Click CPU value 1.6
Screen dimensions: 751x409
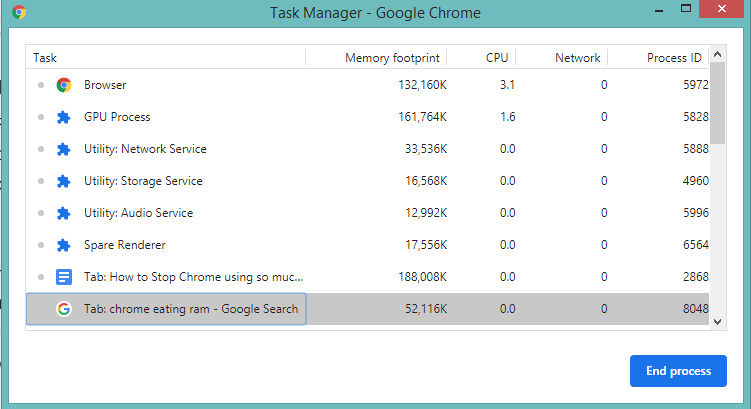(507, 117)
